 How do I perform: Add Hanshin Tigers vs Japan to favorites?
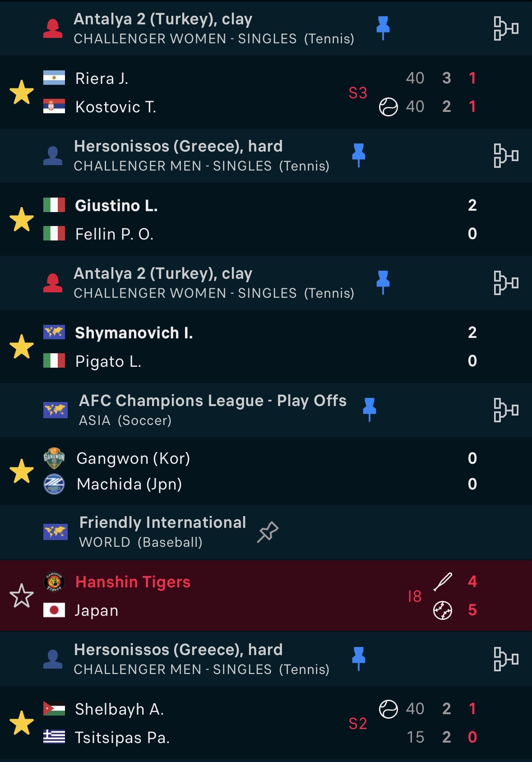click(22, 596)
